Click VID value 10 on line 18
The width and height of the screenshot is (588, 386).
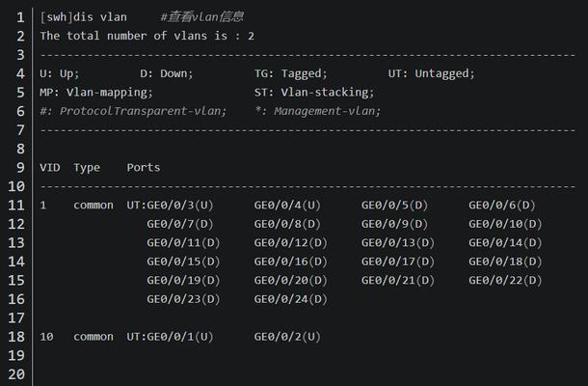click(46, 337)
